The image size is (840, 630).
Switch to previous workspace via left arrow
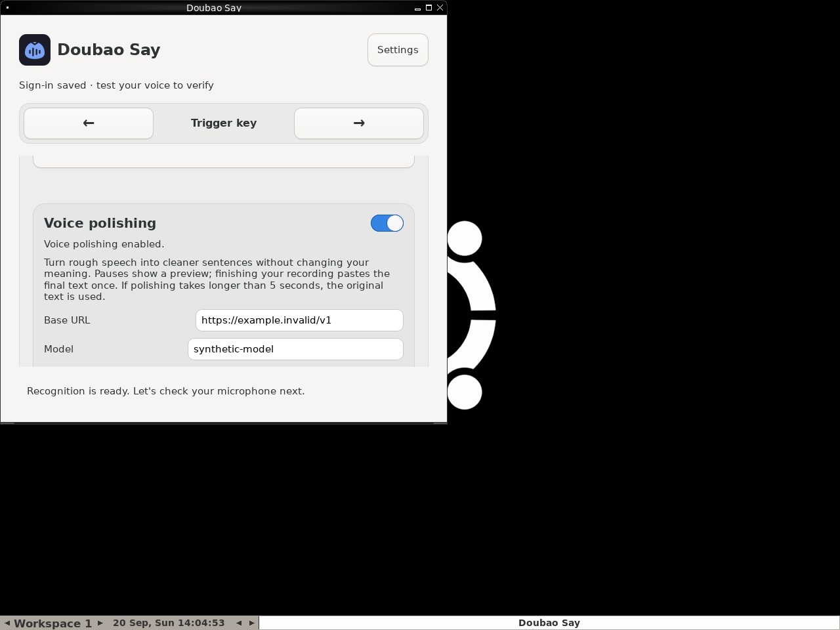tap(7, 623)
